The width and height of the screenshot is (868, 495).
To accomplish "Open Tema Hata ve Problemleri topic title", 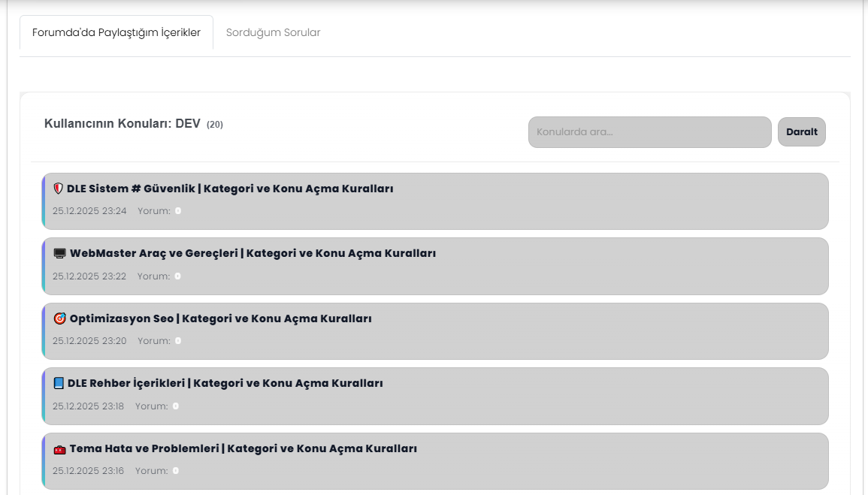I will (x=243, y=449).
